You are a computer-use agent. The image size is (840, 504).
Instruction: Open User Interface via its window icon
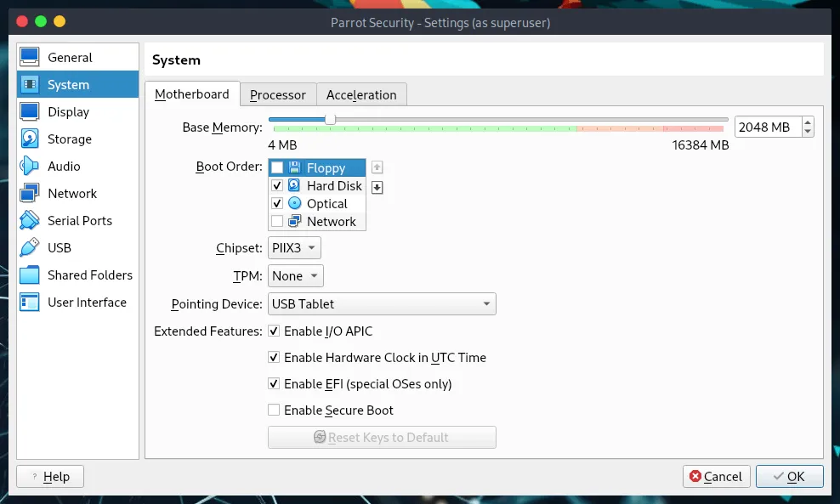30,302
